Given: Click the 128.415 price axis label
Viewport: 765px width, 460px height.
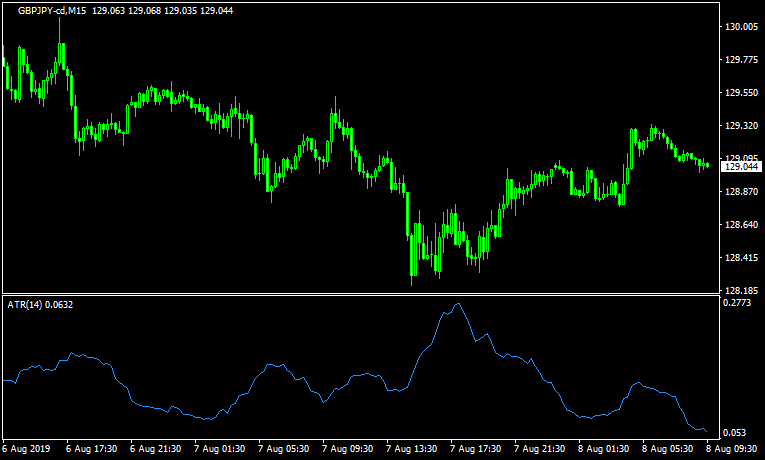Looking at the screenshot, I should click(x=741, y=258).
